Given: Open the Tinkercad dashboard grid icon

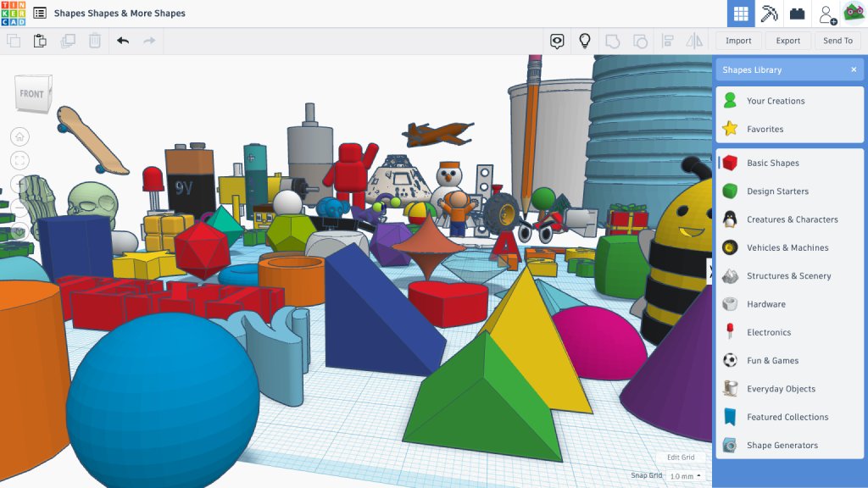Looking at the screenshot, I should pyautogui.click(x=741, y=13).
